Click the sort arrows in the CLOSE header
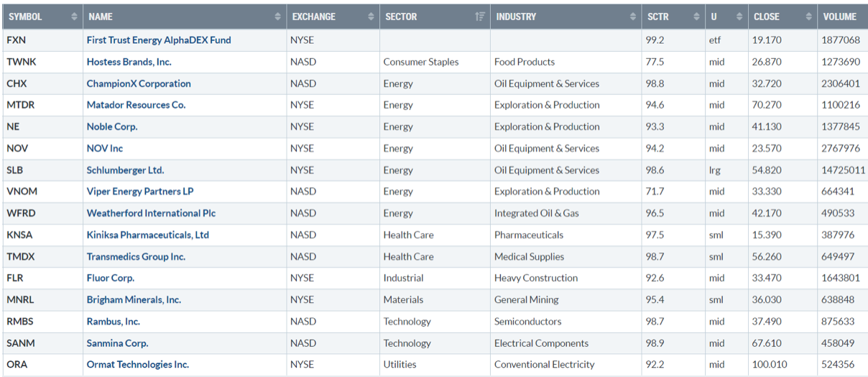The width and height of the screenshot is (868, 377). [808, 17]
